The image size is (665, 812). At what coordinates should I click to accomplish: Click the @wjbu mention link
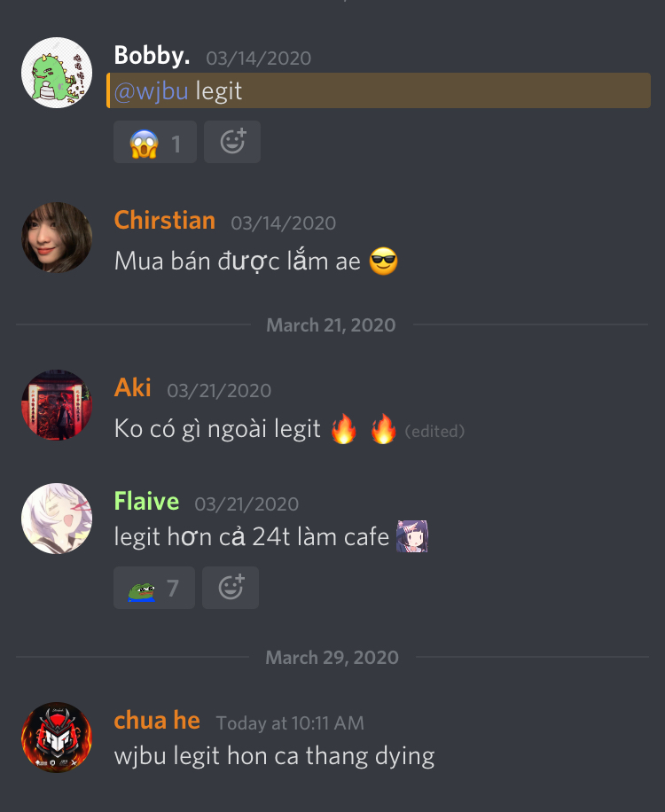[x=152, y=91]
